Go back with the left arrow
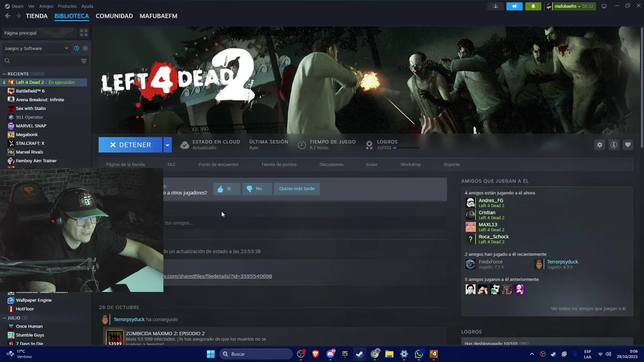Viewport: 644px width, 362px height. [8, 16]
